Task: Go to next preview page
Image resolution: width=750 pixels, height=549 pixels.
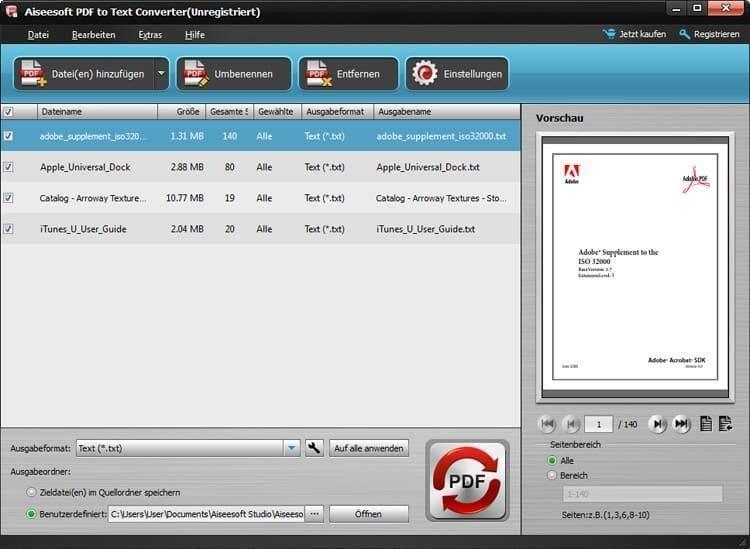Action: coord(658,424)
